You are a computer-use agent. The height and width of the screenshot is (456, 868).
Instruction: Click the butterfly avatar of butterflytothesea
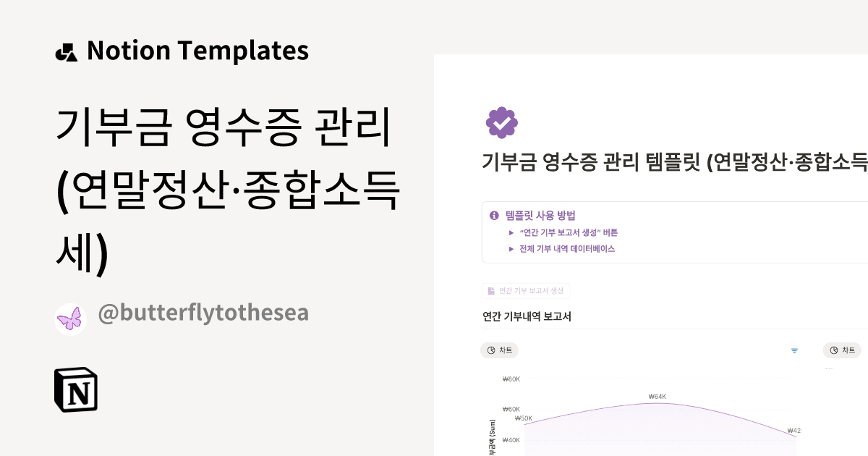point(70,319)
